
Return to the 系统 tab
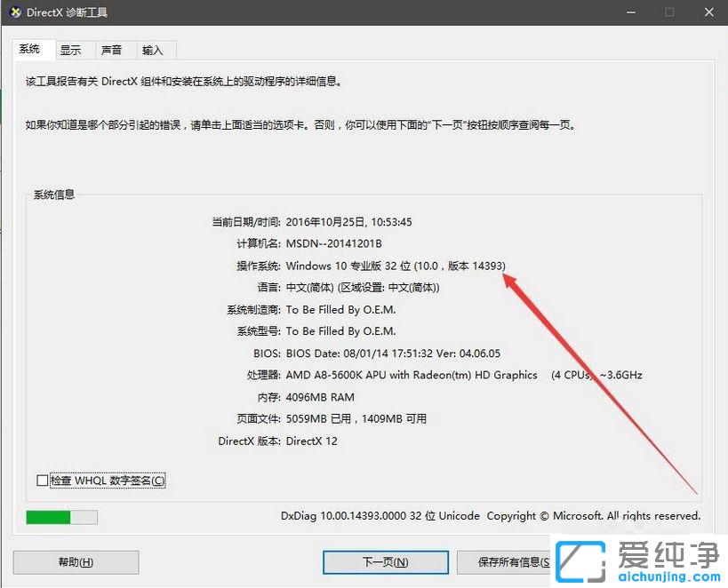coord(31,49)
